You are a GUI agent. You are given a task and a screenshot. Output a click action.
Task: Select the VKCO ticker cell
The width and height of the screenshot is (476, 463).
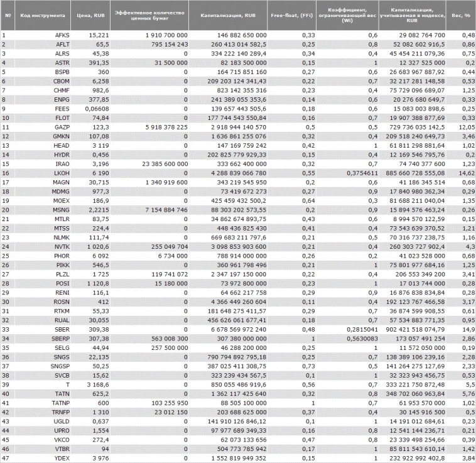point(43,440)
